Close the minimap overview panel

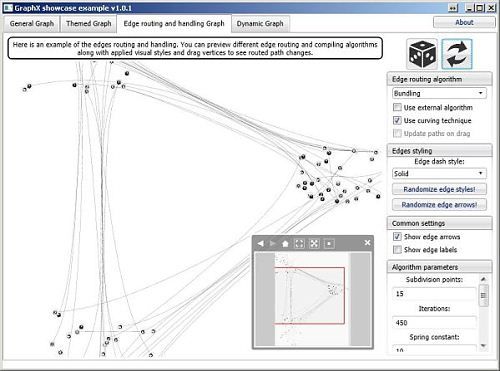click(367, 243)
